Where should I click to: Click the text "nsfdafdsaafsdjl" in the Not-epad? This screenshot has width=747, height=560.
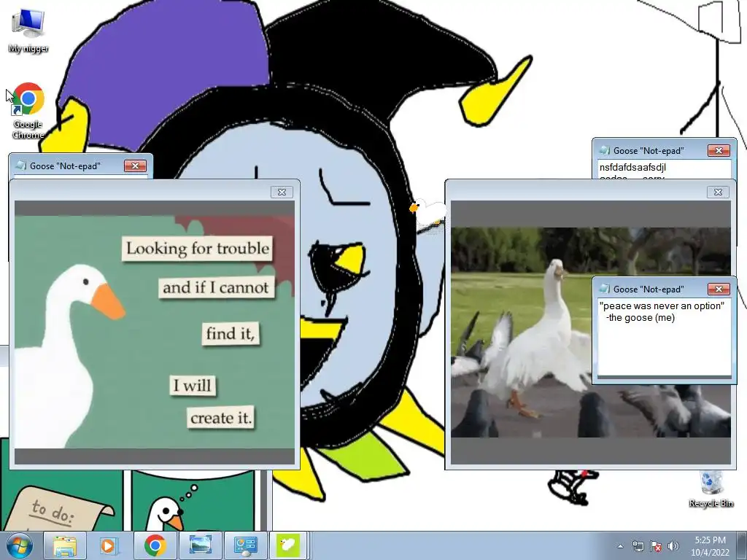pyautogui.click(x=632, y=168)
